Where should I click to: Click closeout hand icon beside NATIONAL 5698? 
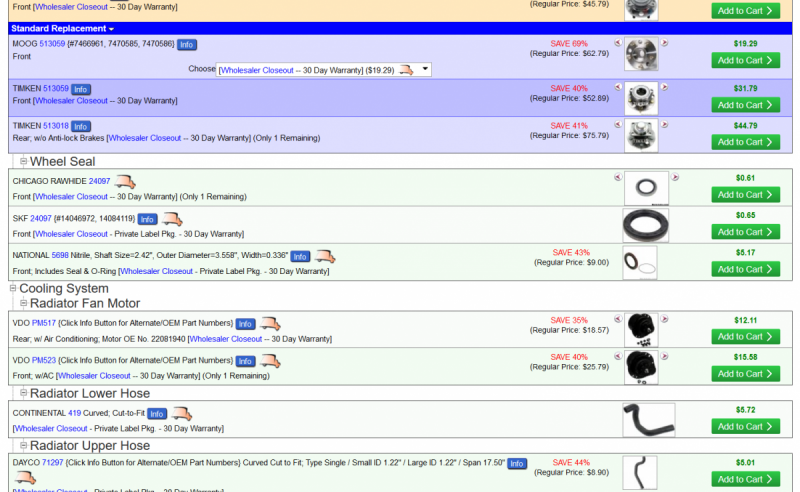click(x=325, y=256)
